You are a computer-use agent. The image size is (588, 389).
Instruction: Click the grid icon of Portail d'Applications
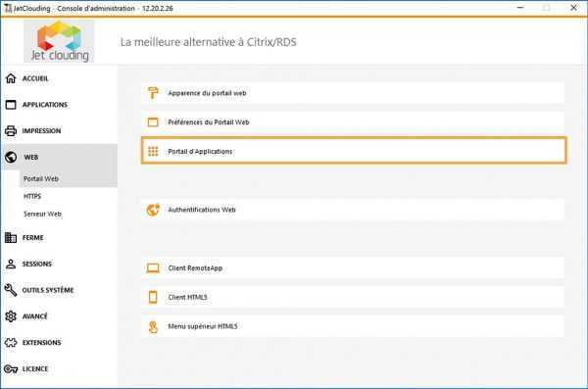point(153,151)
